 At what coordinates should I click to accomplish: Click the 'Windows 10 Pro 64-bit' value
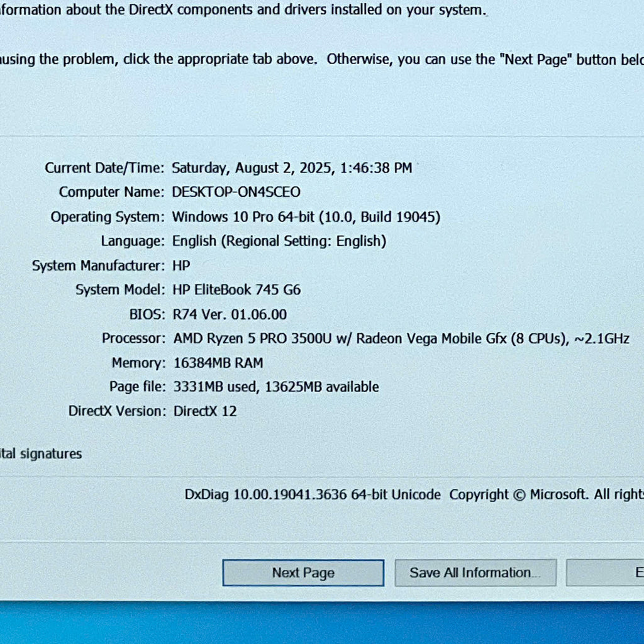click(306, 217)
